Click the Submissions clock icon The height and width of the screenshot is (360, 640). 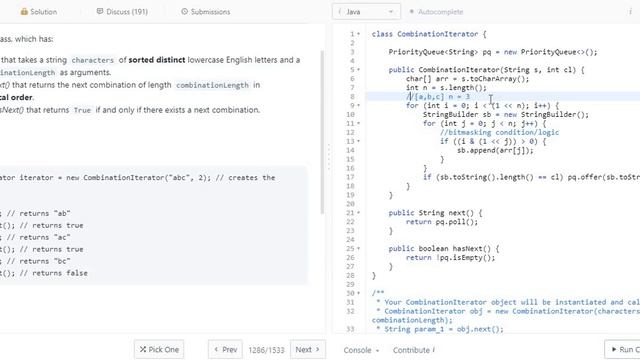[x=184, y=11]
